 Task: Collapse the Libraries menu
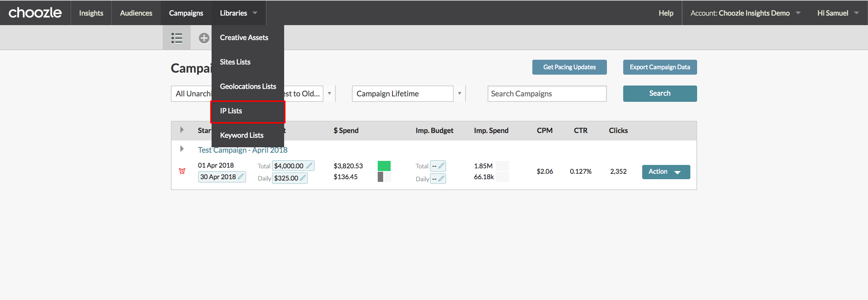pyautogui.click(x=239, y=13)
